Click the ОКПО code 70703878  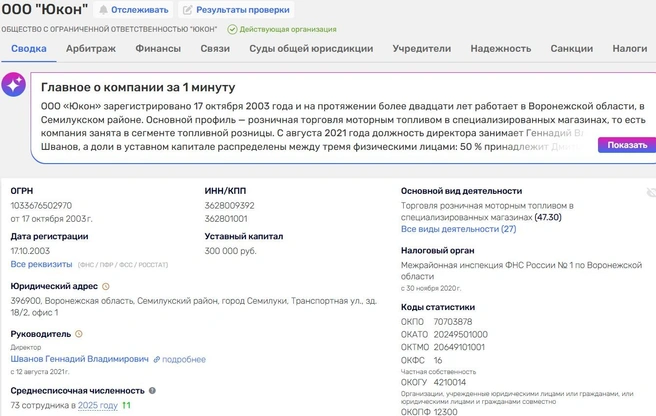453,321
